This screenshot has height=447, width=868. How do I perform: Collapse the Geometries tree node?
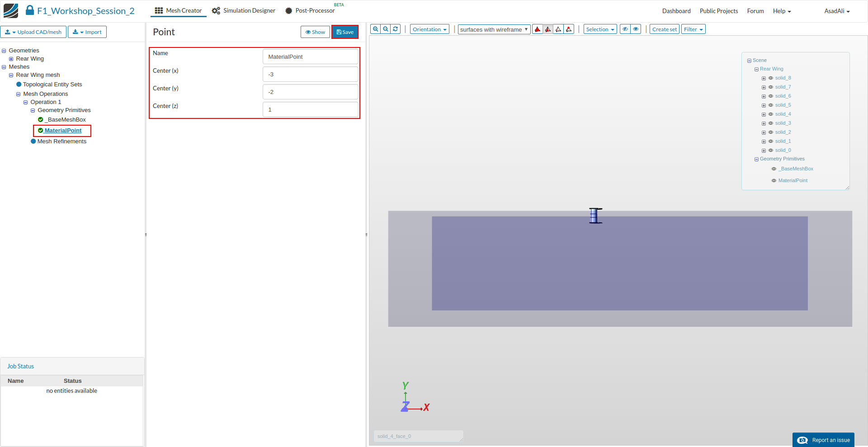[4, 51]
